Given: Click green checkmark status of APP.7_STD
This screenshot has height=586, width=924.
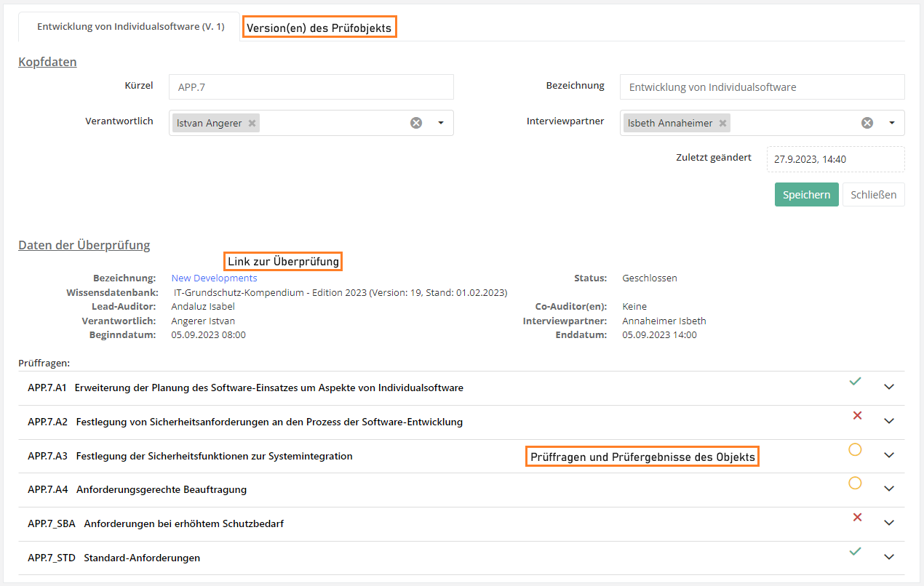Looking at the screenshot, I should click(855, 552).
